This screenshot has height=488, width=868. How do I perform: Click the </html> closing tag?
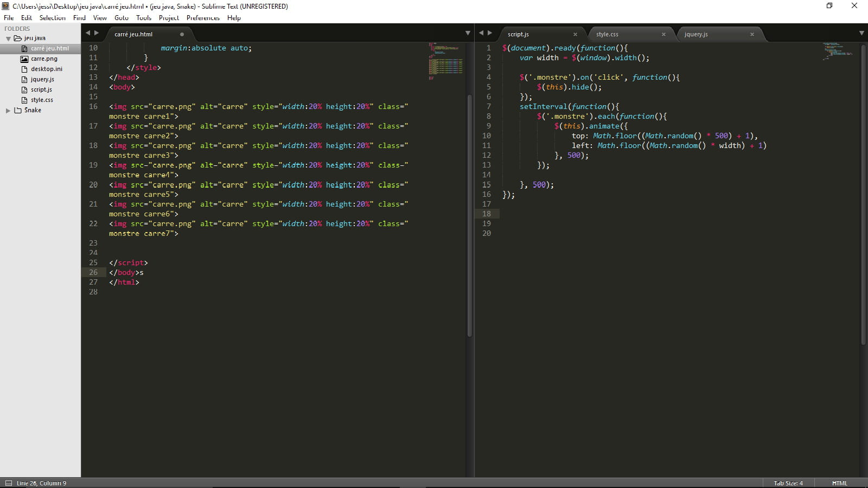tap(124, 282)
